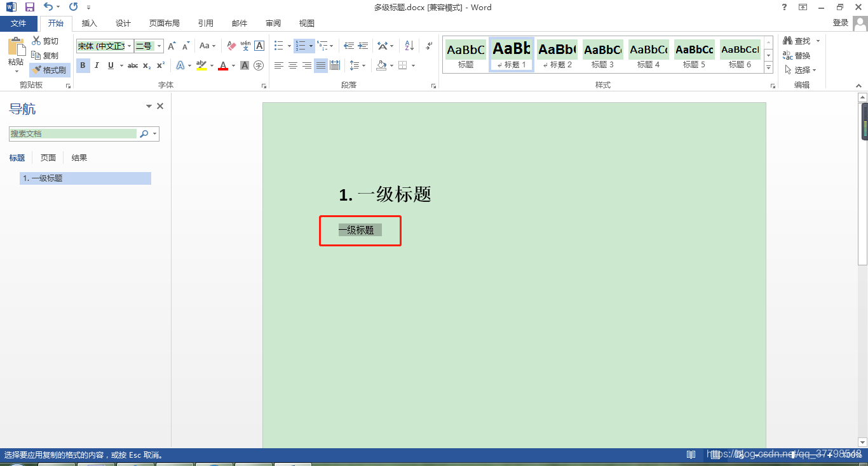Switch to read mode in status bar
Screen dimensions: 868x466
point(691,455)
